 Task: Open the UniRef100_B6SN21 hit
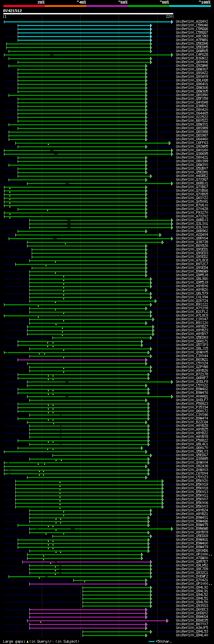(192, 360)
